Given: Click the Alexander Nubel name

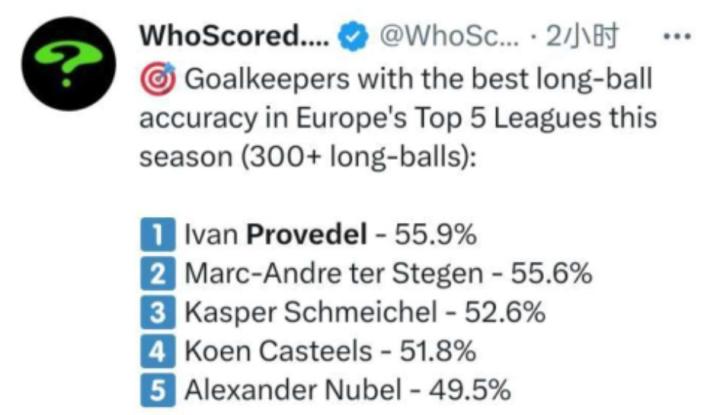Looking at the screenshot, I should pos(290,390).
